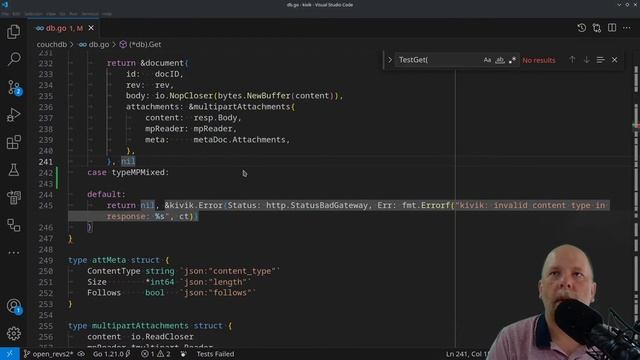Viewport: 640px width, 360px height.
Task: Click 'return &document{' on line 232
Action: (x=147, y=63)
